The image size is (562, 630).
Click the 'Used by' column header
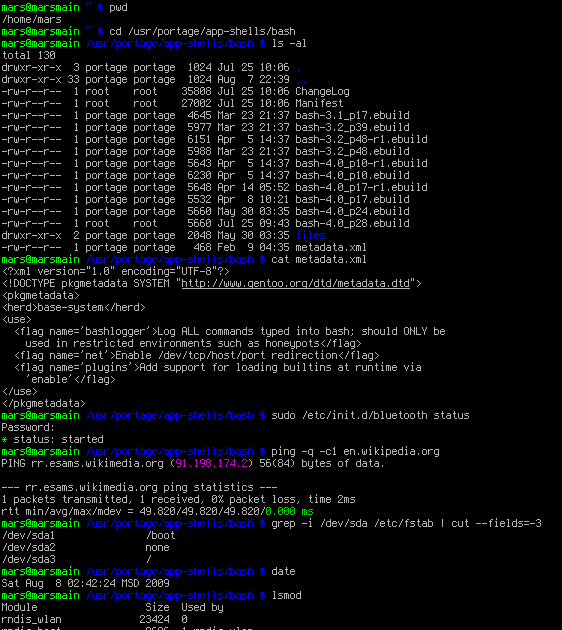(202, 608)
